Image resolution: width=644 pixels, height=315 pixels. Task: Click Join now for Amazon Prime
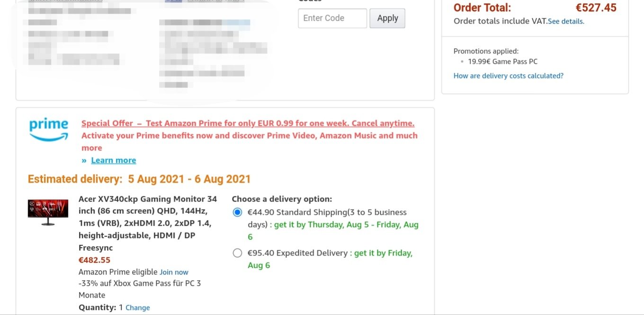174,272
